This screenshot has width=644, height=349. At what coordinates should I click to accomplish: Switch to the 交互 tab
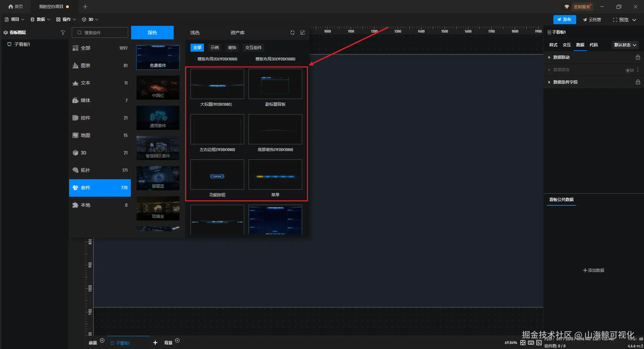pos(567,45)
